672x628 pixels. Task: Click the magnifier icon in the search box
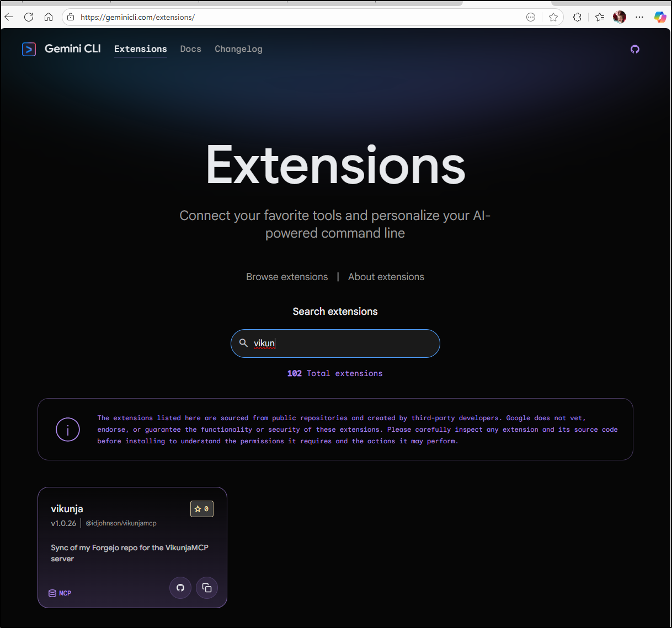pyautogui.click(x=243, y=343)
